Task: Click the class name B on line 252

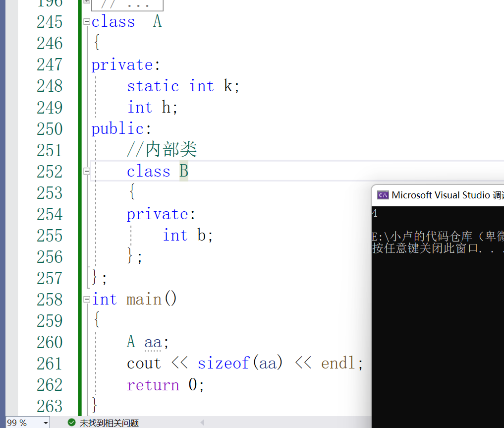Action: pos(184,171)
